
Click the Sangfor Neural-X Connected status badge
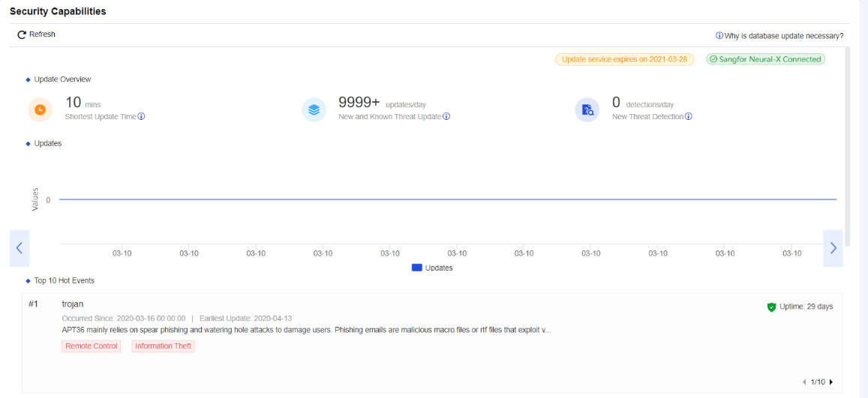pos(765,59)
